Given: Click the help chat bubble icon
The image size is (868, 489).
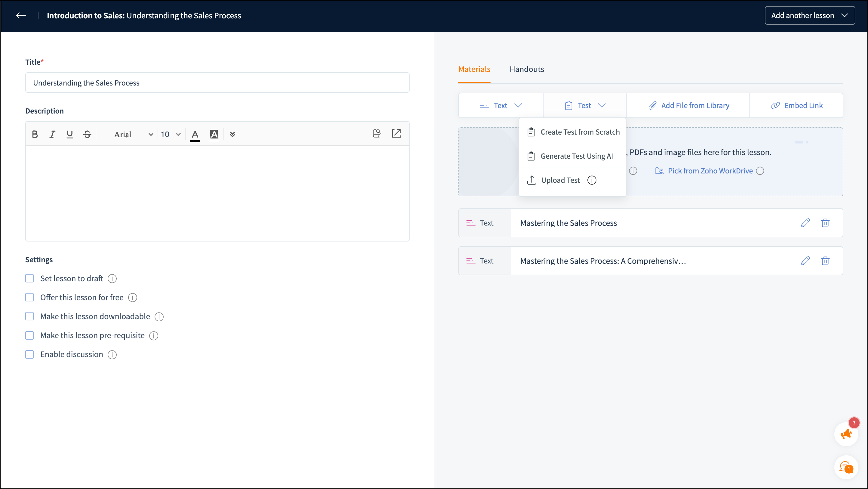Looking at the screenshot, I should coord(846,467).
